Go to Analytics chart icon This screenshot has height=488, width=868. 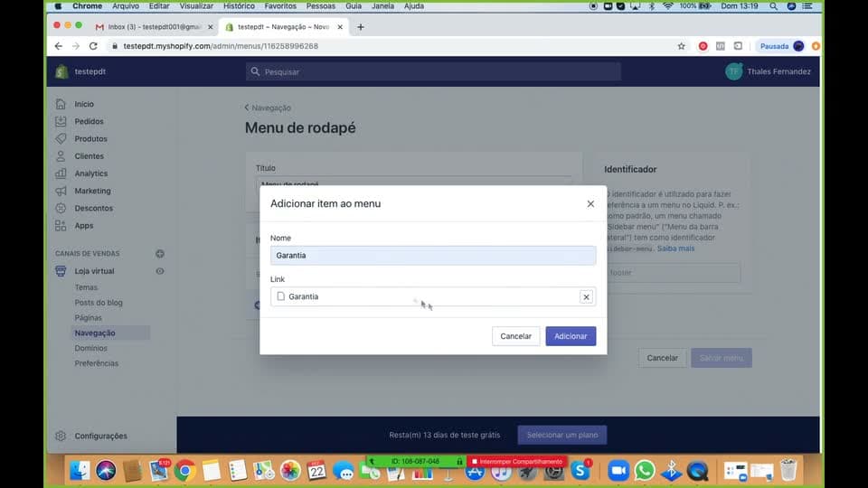61,174
